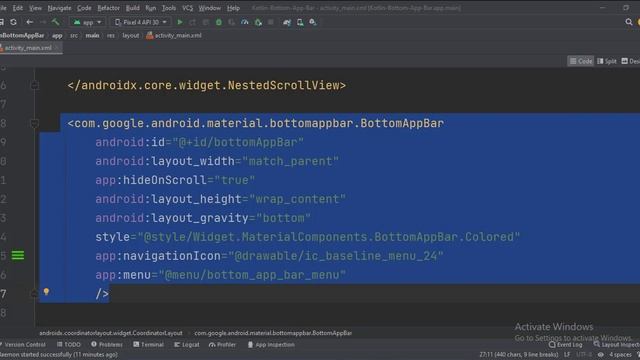The height and width of the screenshot is (360, 640).
Task: Open the Logcat tool window
Action: click(187, 344)
